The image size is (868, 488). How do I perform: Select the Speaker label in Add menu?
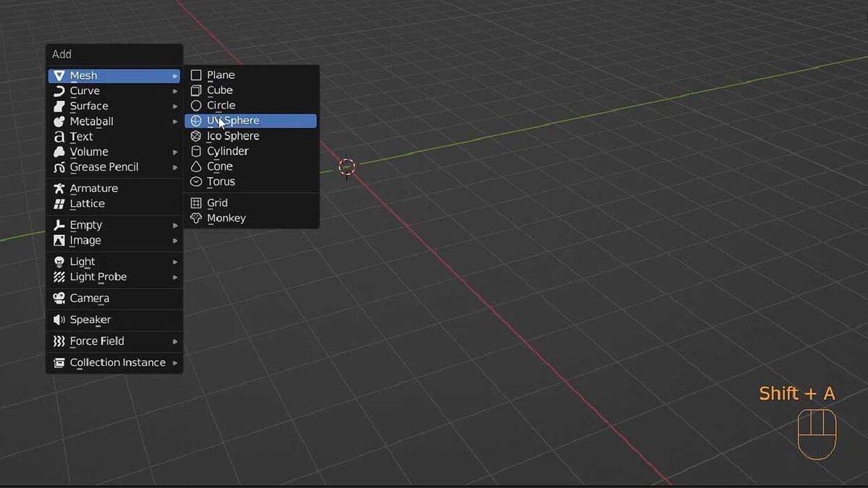pyautogui.click(x=90, y=320)
